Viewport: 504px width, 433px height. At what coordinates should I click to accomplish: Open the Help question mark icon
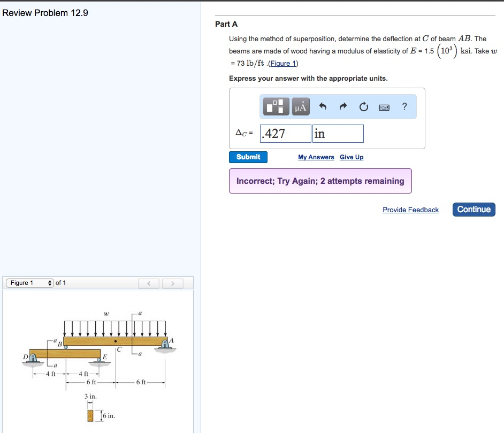coord(404,106)
